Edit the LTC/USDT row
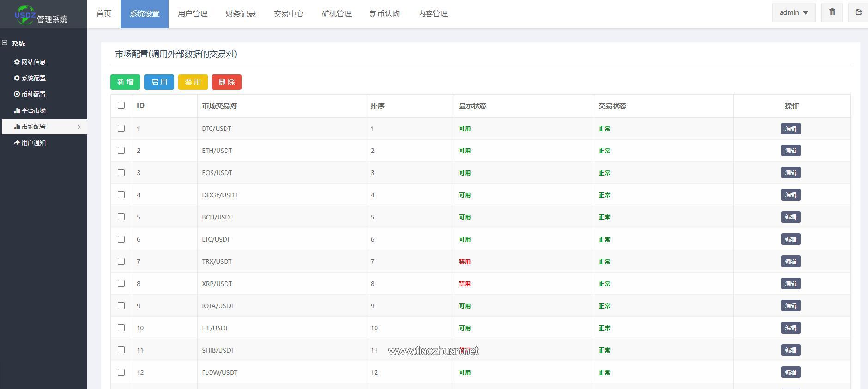Image resolution: width=868 pixels, height=389 pixels. point(790,239)
